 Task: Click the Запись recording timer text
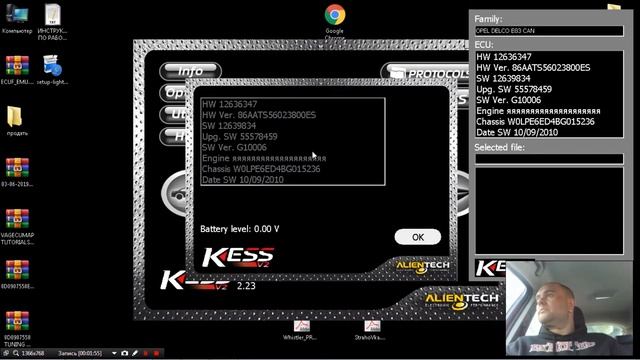tap(80, 353)
